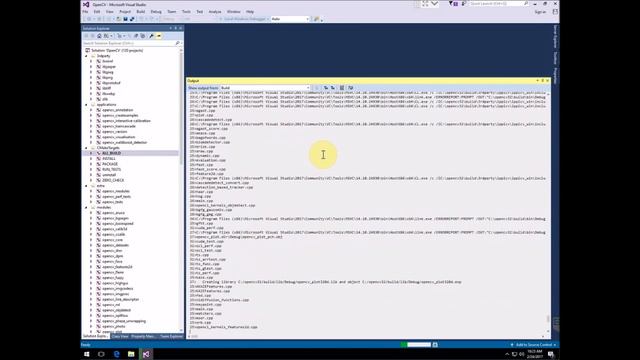Close the Output panel
Image resolution: width=640 pixels, height=360 pixels.
tap(547, 81)
